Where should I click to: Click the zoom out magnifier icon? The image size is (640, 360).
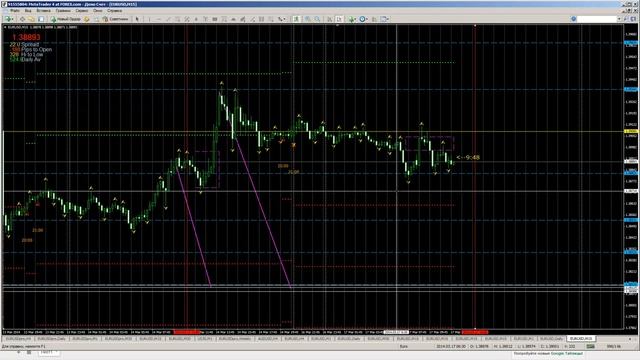pyautogui.click(x=317, y=19)
